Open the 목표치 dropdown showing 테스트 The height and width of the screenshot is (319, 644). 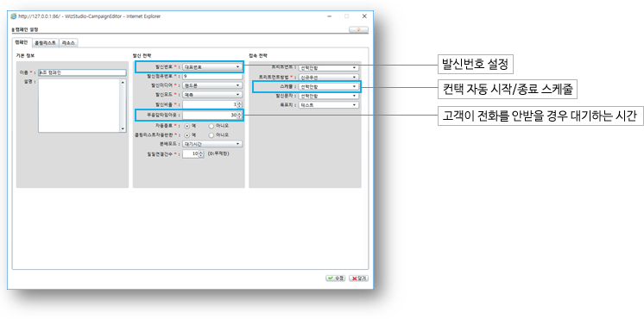pos(329,105)
